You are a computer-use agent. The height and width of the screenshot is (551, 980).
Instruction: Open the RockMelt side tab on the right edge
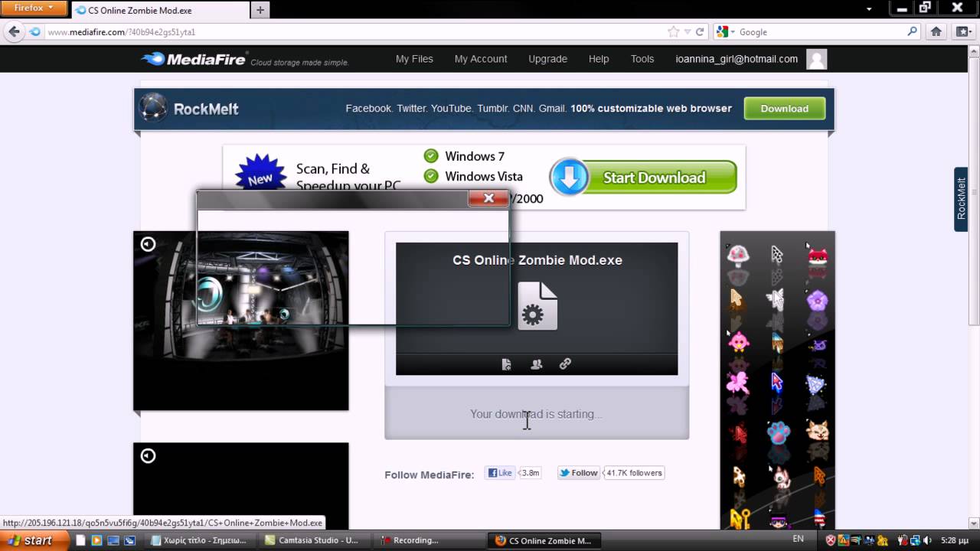tap(962, 199)
